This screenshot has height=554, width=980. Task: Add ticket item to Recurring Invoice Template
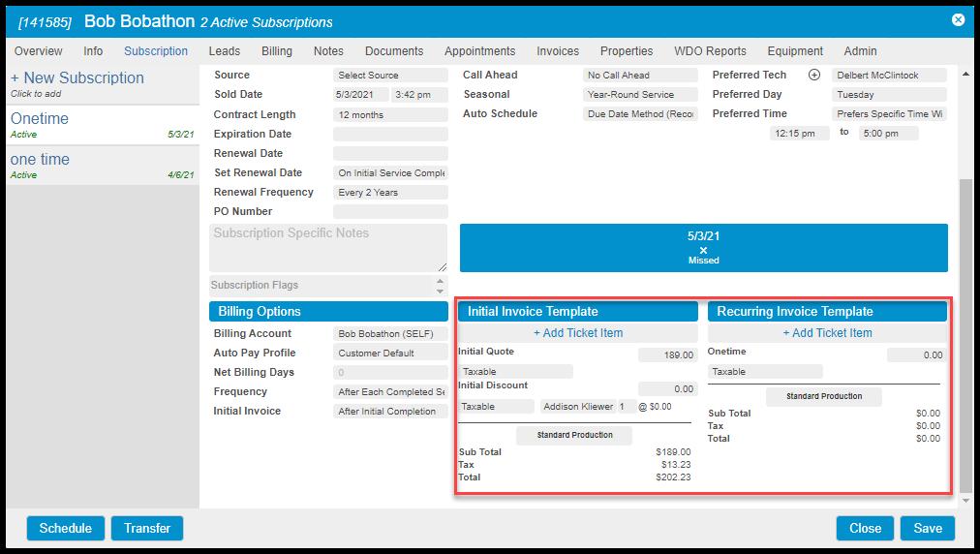coord(827,333)
